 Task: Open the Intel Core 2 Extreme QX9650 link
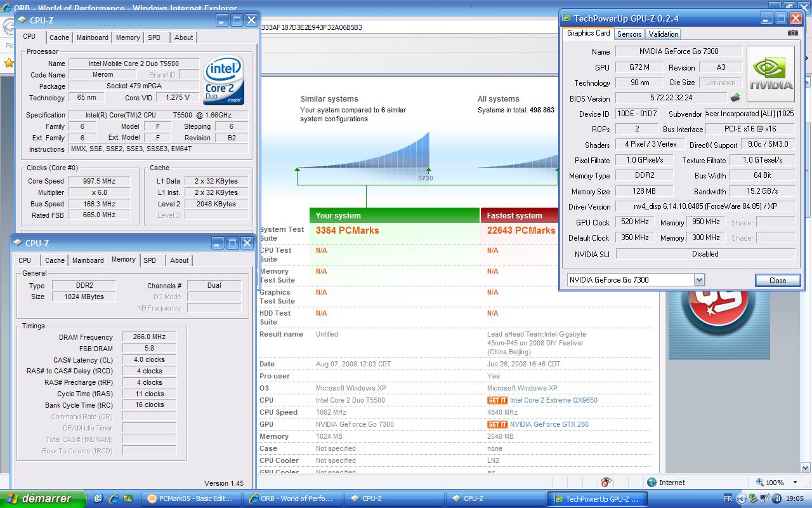[553, 400]
